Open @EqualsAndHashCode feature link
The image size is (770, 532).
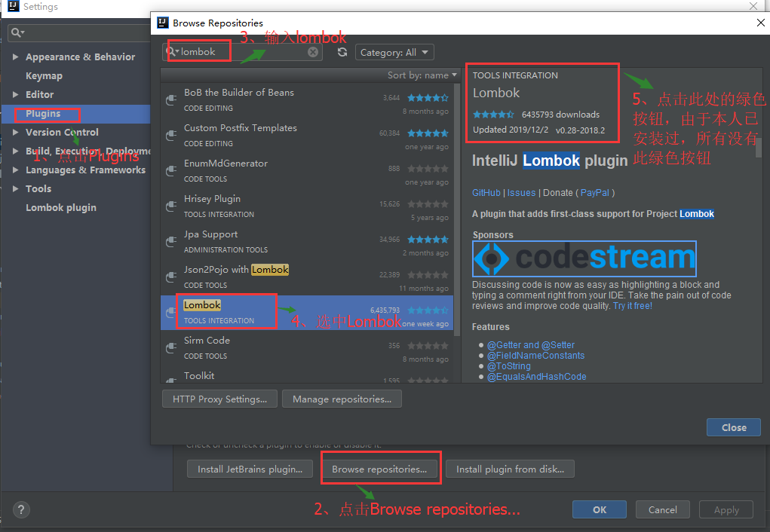tap(537, 377)
